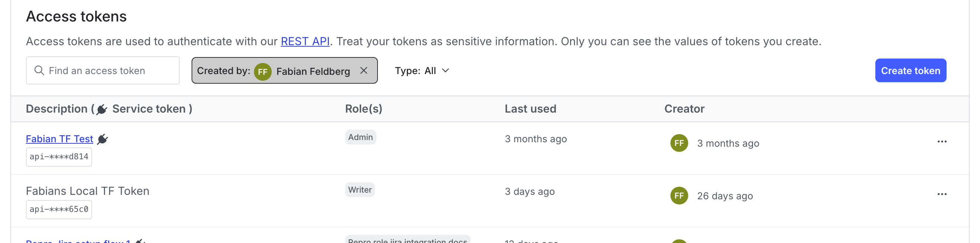Click the service token plug icon beside Fabian TF Test
This screenshot has width=980, height=243.
point(102,139)
